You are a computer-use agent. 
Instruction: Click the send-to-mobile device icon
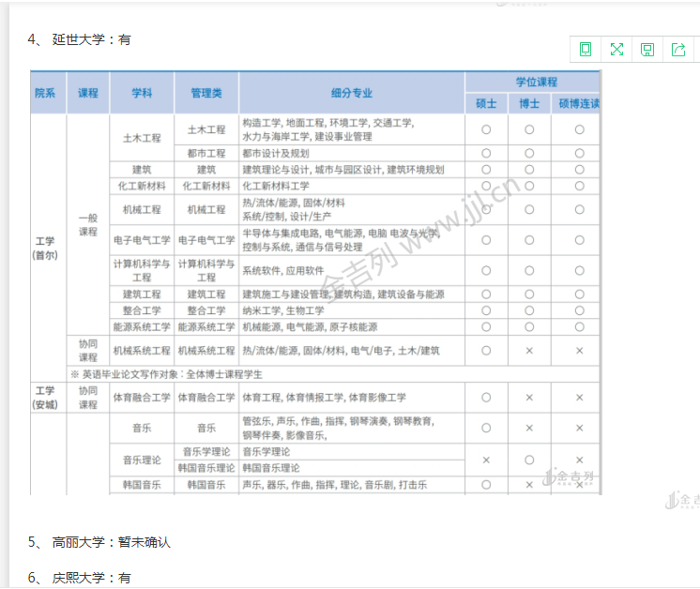tap(586, 50)
